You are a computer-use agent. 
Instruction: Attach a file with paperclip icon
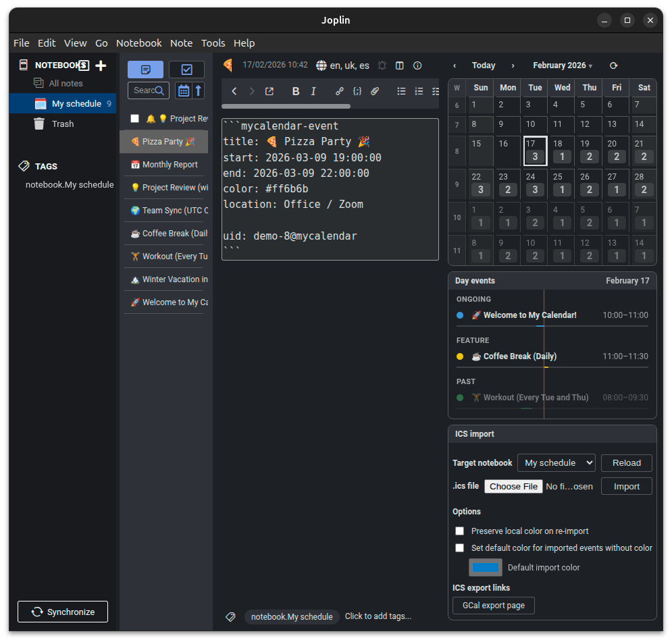(375, 90)
